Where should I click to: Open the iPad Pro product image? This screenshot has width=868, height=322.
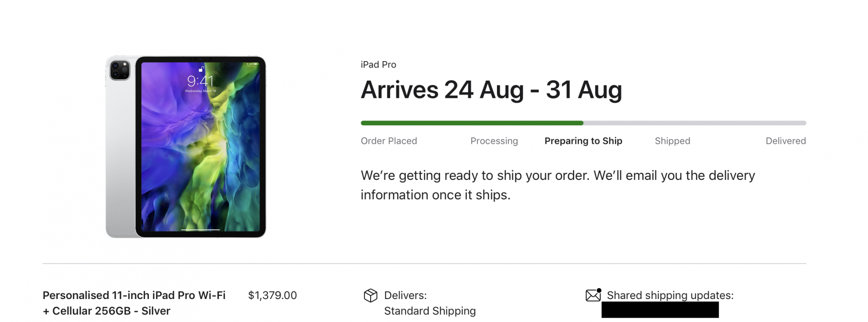point(186,146)
